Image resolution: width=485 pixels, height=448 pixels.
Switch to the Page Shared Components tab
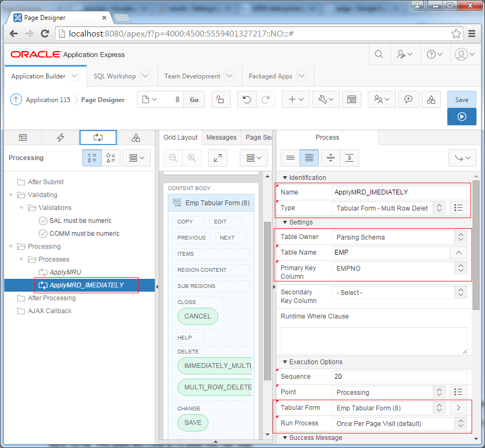pyautogui.click(x=136, y=138)
